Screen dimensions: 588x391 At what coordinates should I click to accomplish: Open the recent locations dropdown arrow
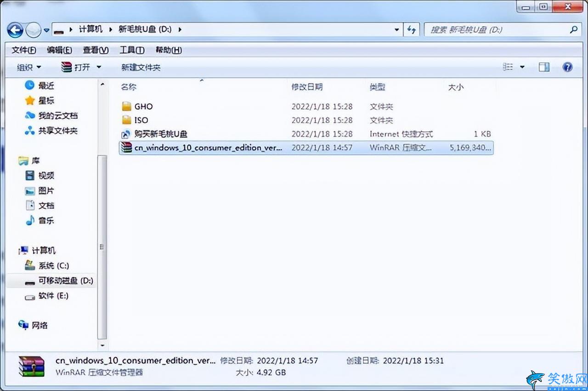pos(46,31)
